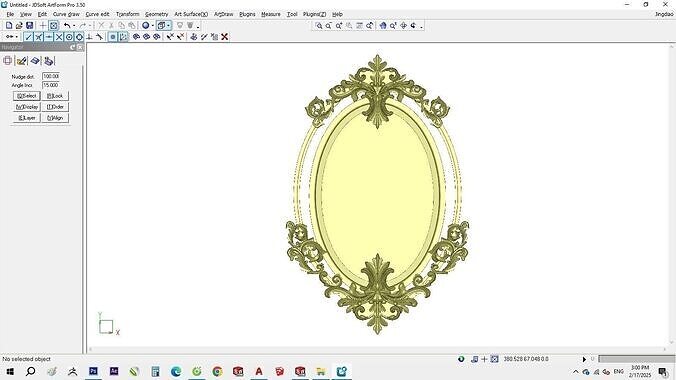Click the rotate view arrow icon
Screen dimensions: 676x380
(413, 26)
